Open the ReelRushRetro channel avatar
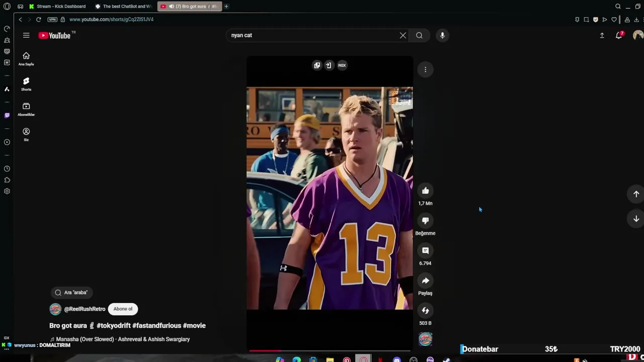 tap(55, 309)
